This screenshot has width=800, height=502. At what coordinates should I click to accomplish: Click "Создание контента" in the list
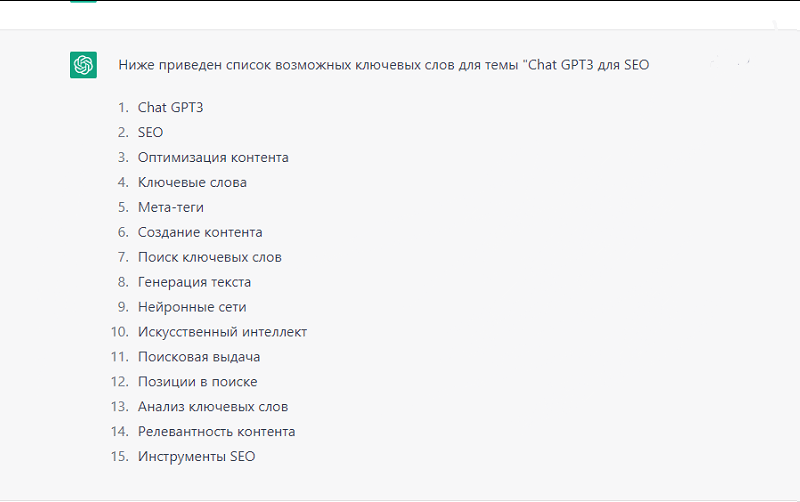(200, 232)
